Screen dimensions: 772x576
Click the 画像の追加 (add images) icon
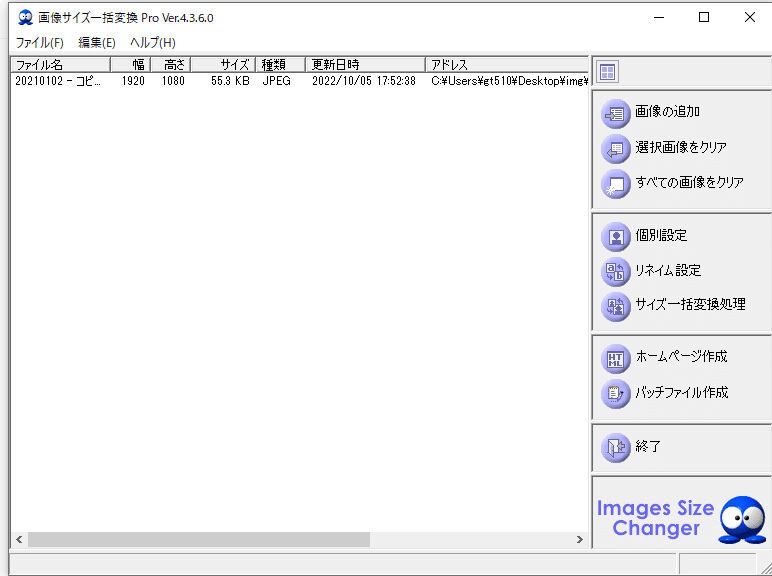coord(615,114)
